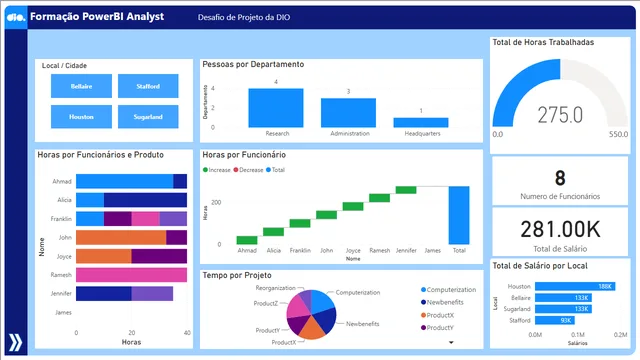640x360 pixels.
Task: Click the 'Horas por Funcionário' chart title
Action: click(244, 155)
